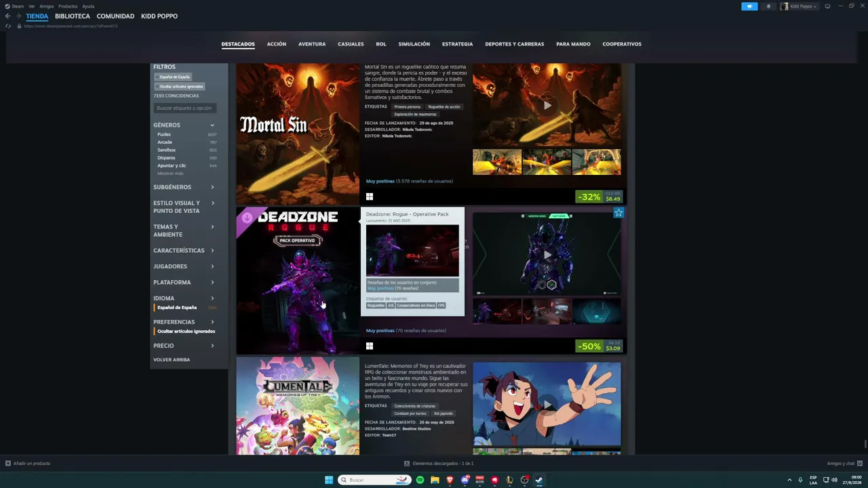Screen dimensions: 868x488
Task: Remove the Español de España filter chip
Action: [174, 77]
